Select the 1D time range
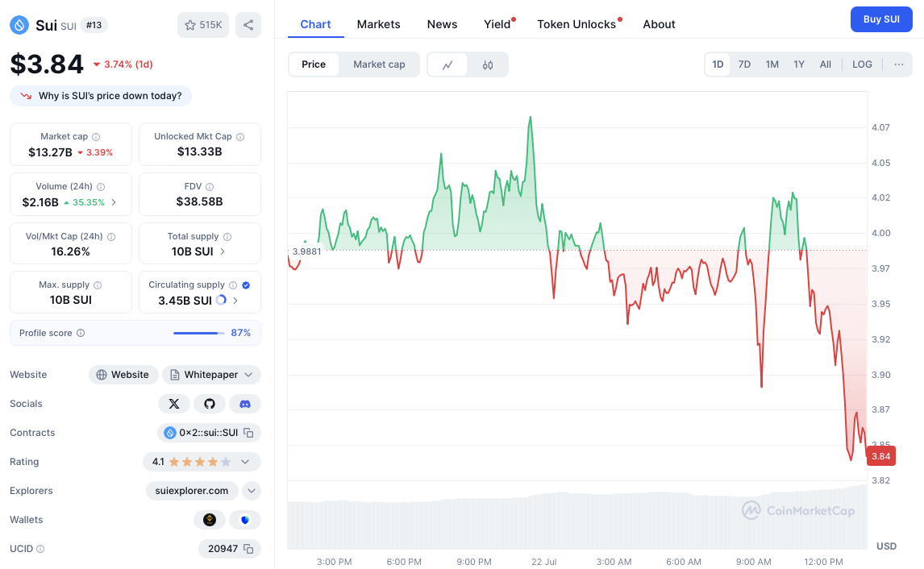 [718, 64]
